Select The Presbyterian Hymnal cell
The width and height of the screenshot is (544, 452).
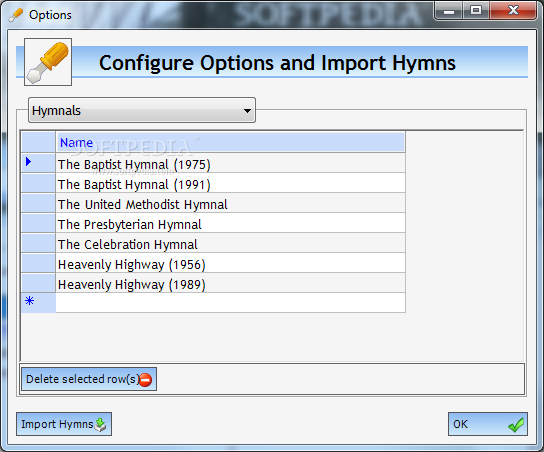(x=230, y=223)
